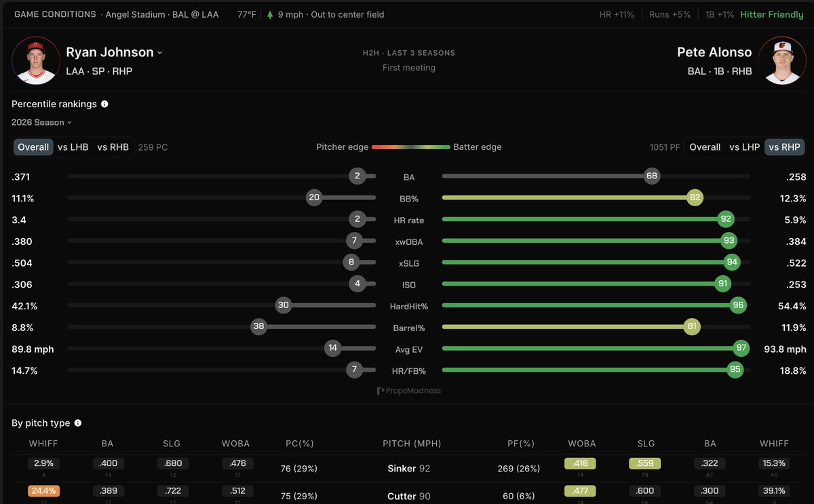Click the 259 PC pitch count
Screen dimensions: 814x504
coord(153,147)
